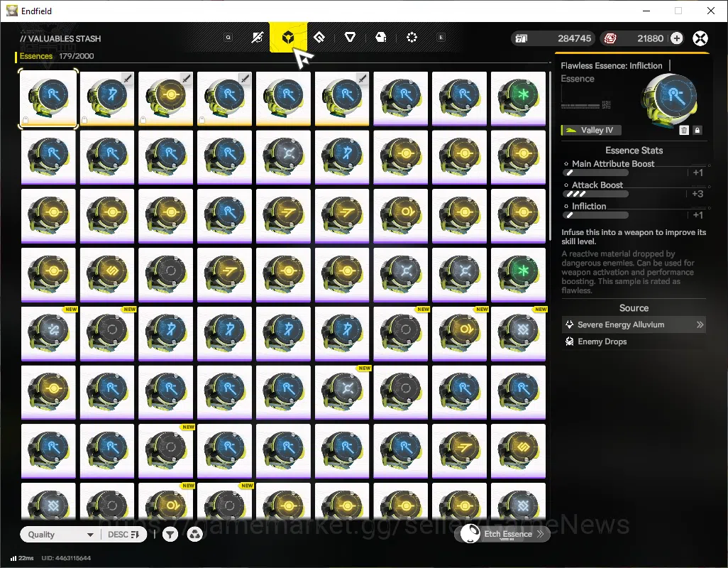Click the E next-tab key hint
The width and height of the screenshot is (728, 568).
[441, 37]
